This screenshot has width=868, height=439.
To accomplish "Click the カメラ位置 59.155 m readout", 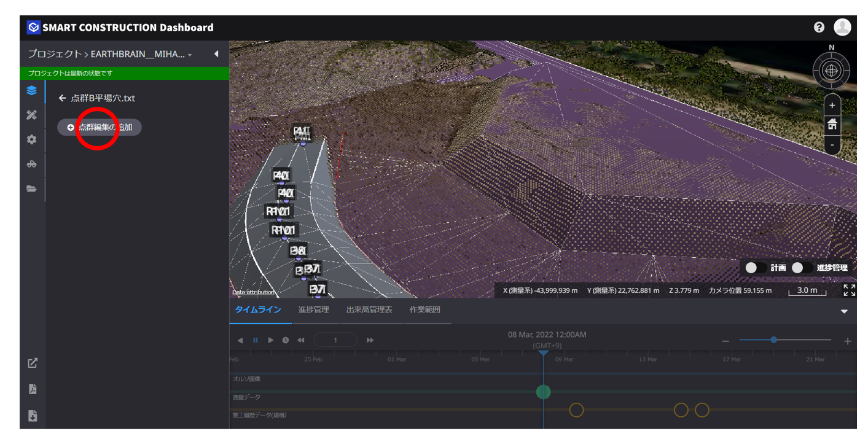I will pos(740,290).
